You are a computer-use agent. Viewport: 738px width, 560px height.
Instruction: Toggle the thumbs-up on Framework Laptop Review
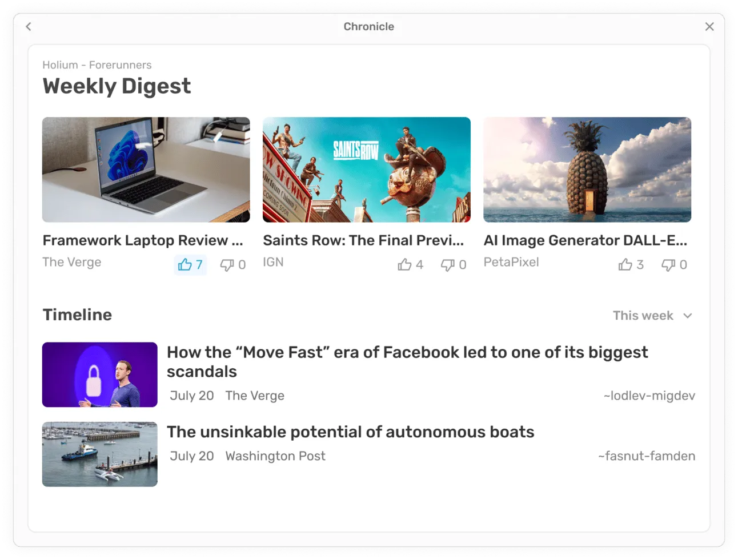[x=190, y=265]
